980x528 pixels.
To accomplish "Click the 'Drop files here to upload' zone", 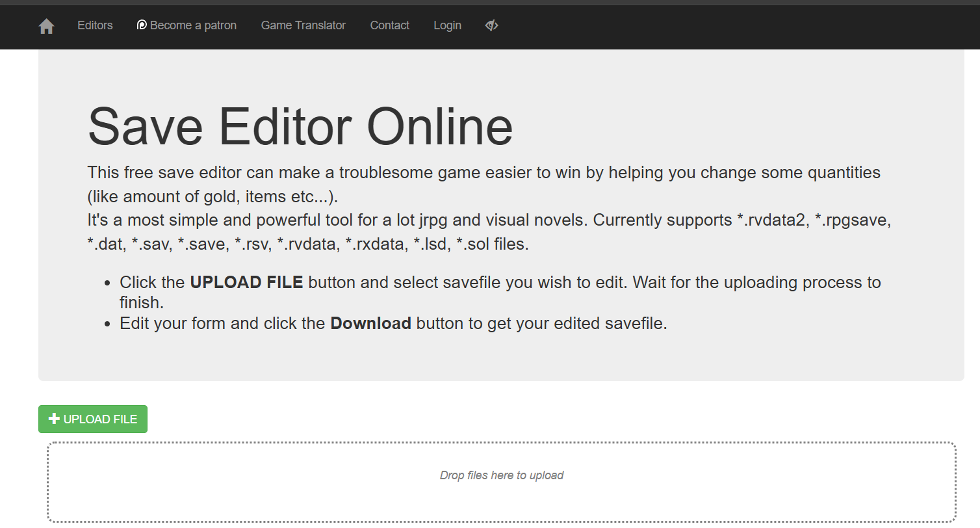I will tap(502, 482).
